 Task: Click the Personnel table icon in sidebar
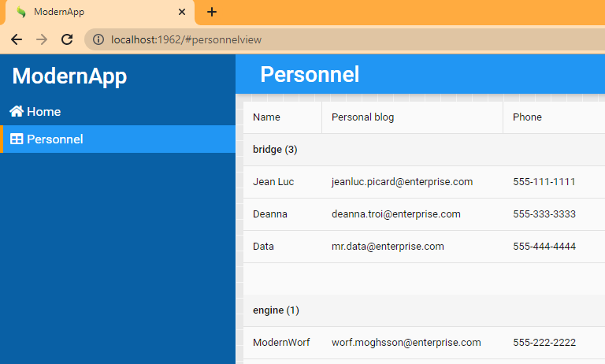tap(16, 139)
